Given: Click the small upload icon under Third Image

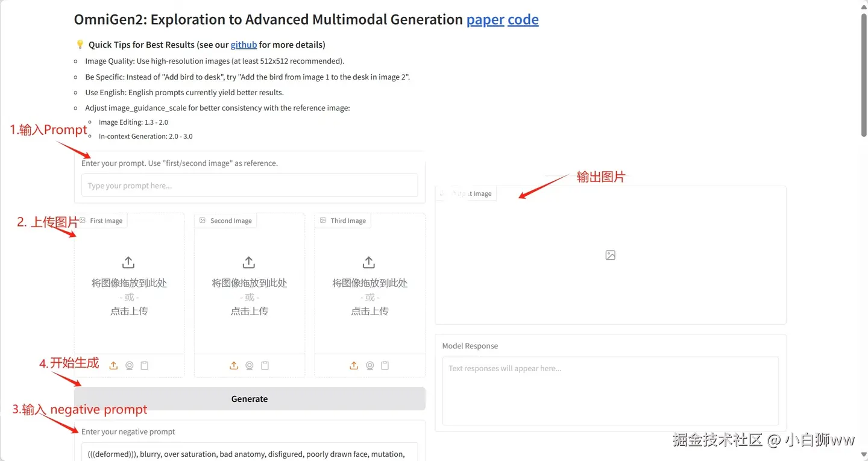Looking at the screenshot, I should point(354,366).
